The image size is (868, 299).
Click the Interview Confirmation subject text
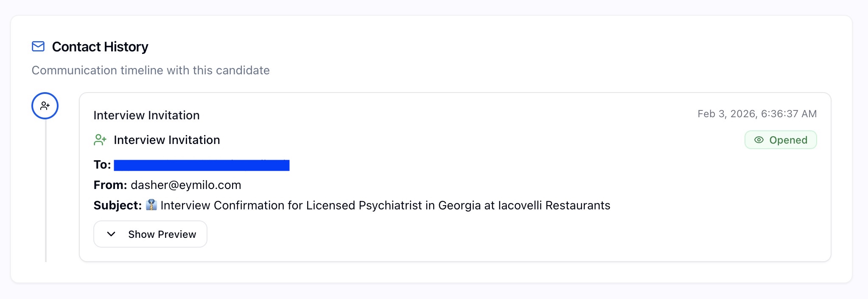(x=385, y=206)
